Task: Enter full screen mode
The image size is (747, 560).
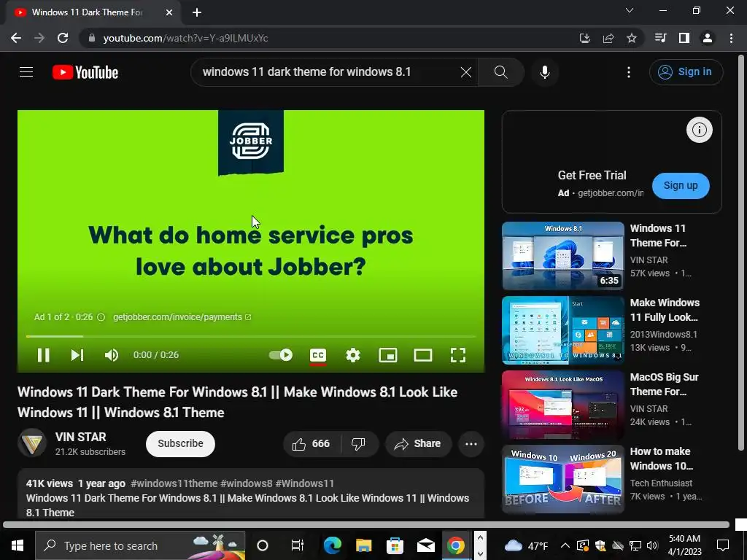Action: (458, 355)
